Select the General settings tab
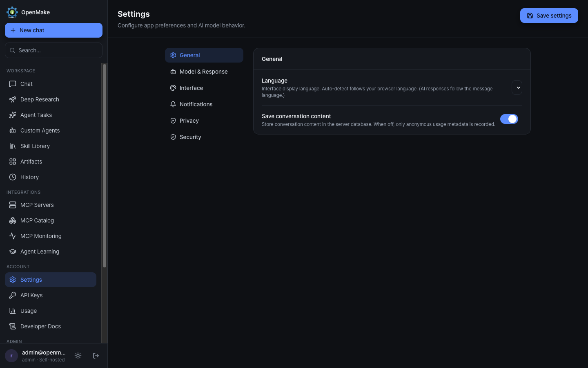This screenshot has height=368, width=588. 204,55
